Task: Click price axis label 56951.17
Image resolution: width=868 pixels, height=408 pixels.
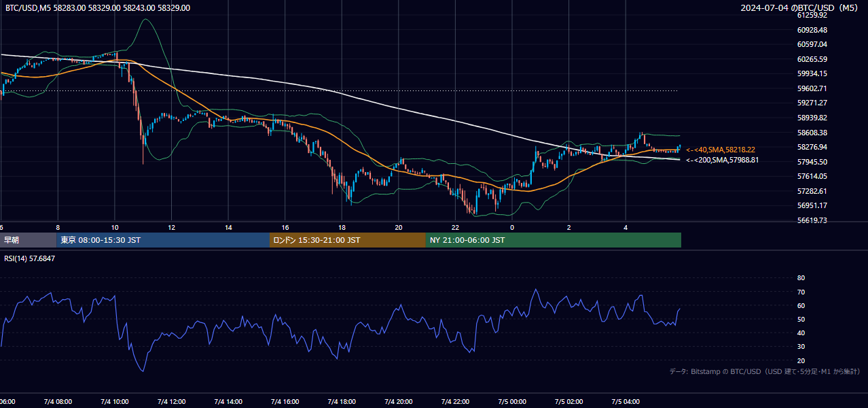Action: [x=812, y=205]
